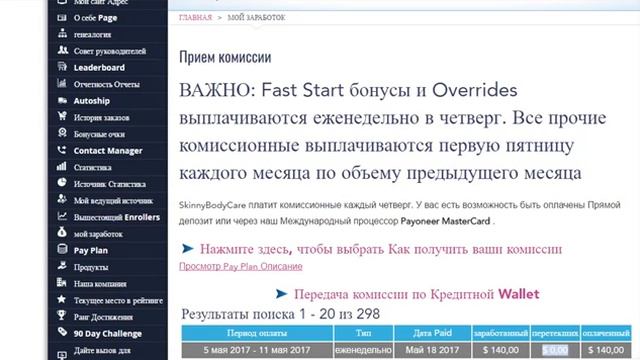Click the Источник Статистика pie icon
This screenshot has height=360, width=640.
[x=62, y=182]
